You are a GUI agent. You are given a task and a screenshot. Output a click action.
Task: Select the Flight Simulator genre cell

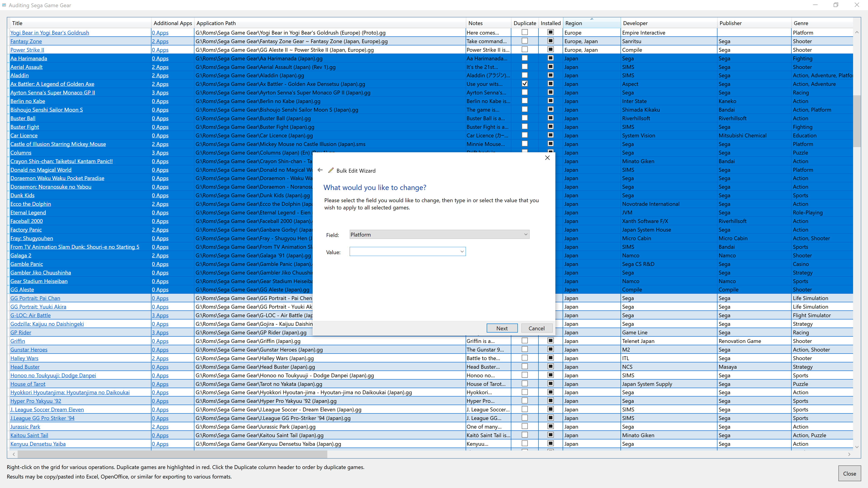[822, 315]
